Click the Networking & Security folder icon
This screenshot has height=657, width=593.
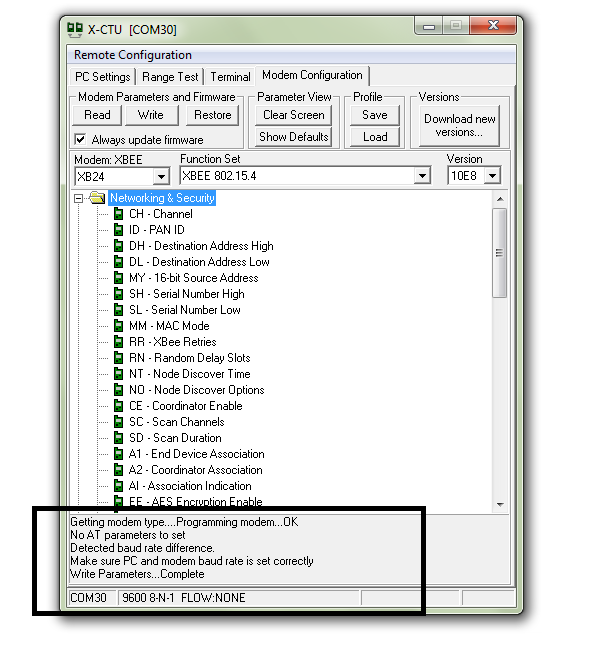pyautogui.click(x=97, y=198)
